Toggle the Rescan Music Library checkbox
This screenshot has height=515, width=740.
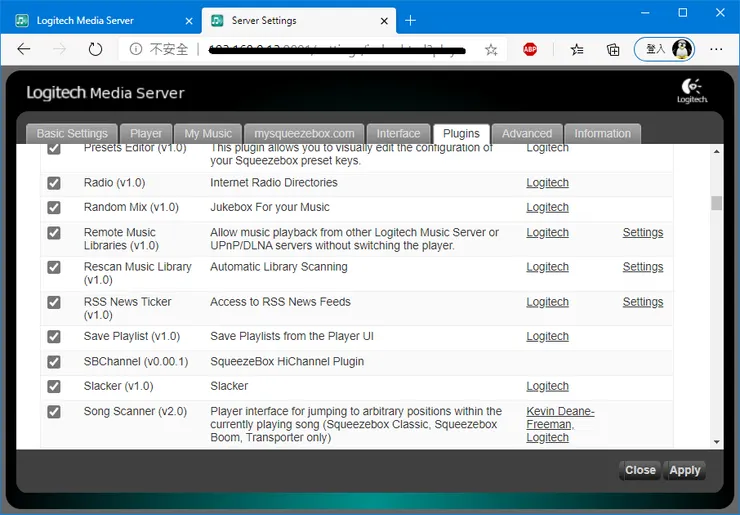click(x=54, y=267)
